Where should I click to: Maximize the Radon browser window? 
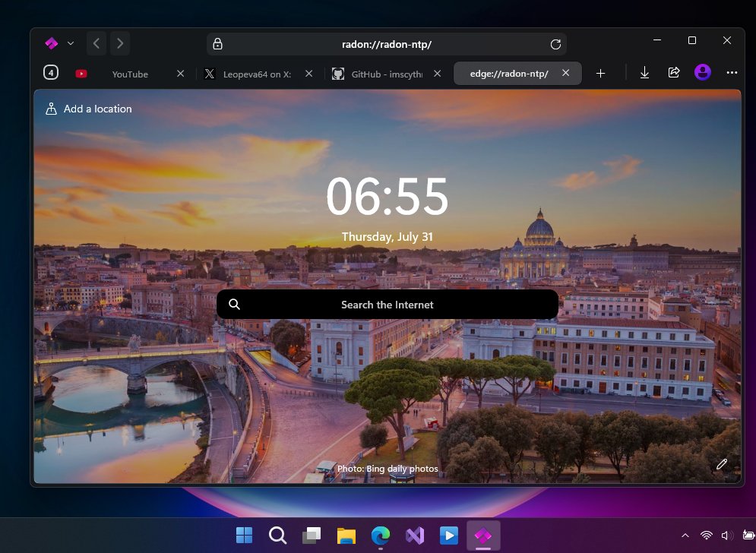coord(692,40)
